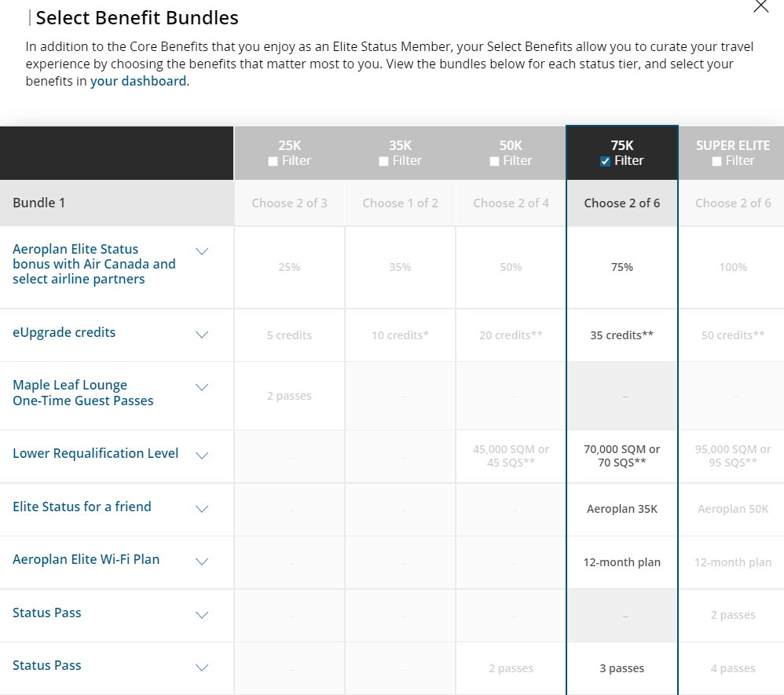Click the '100%' bonus cell
Image resolution: width=784 pixels, height=695 pixels.
733,267
